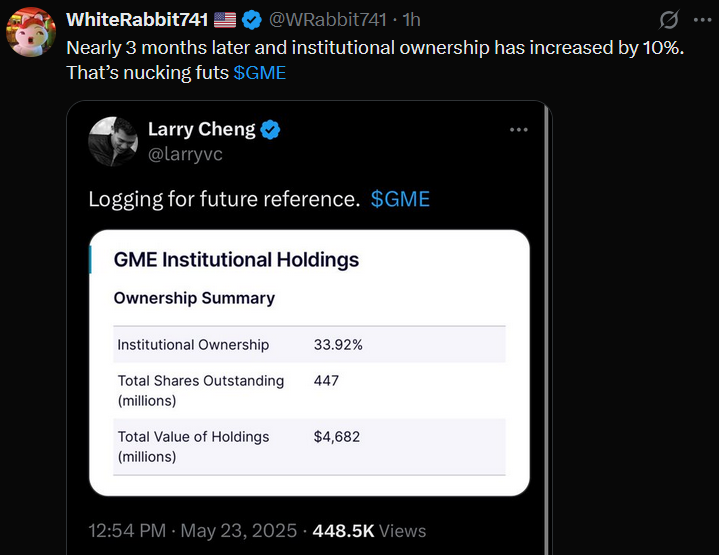This screenshot has height=555, width=719.
Task: Open the three-dot menu on Larry Cheng's quoted post
Action: (x=518, y=130)
